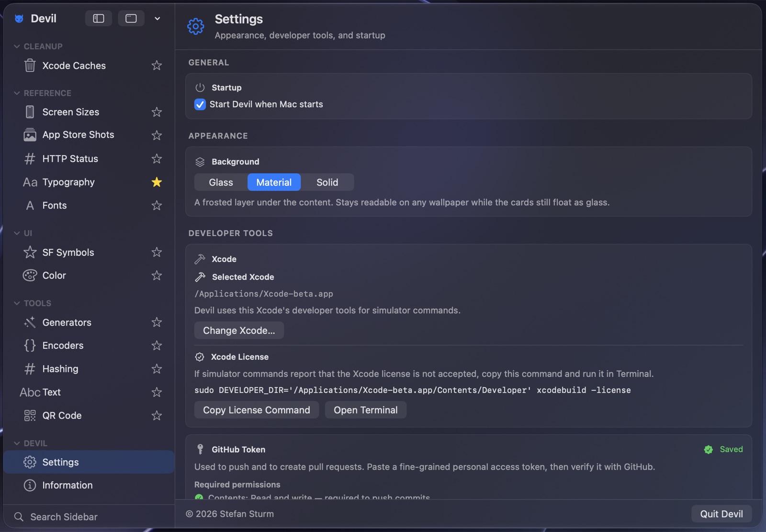Favorite Generators with star
The height and width of the screenshot is (532, 766).
[157, 322]
